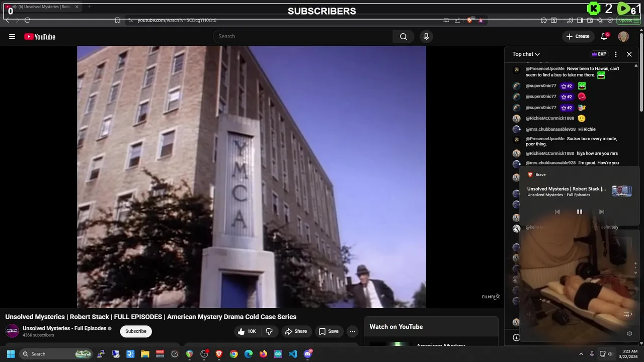Open the Unsolved Mysteries channel avatar
The image size is (644, 362).
click(12, 331)
